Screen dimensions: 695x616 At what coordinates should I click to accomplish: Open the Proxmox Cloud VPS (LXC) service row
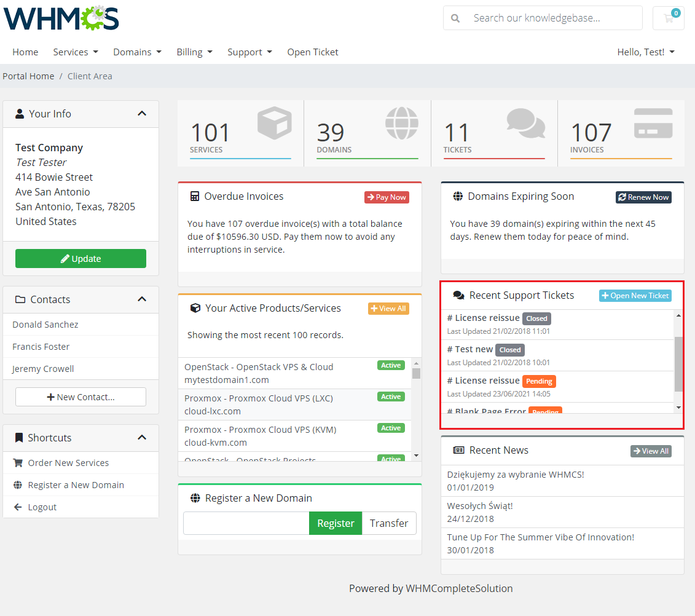tap(294, 405)
